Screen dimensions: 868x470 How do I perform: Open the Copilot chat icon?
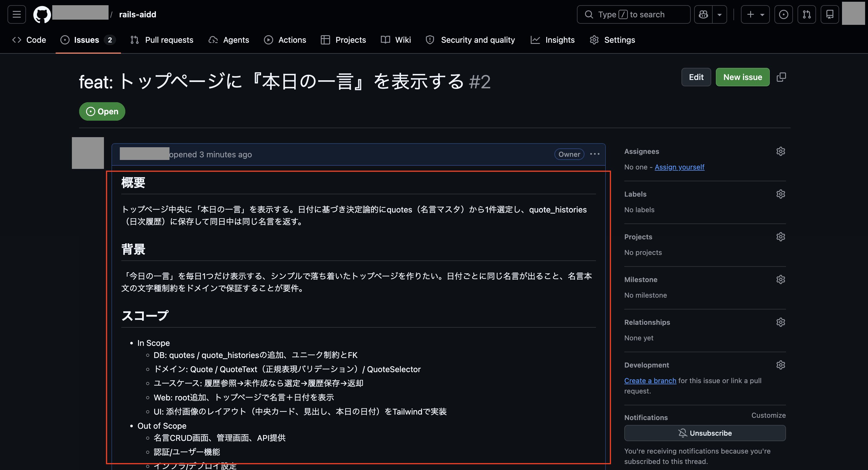[x=703, y=14]
